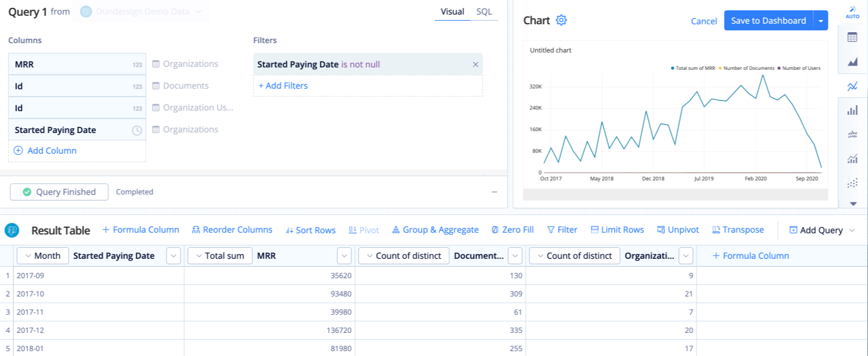Image resolution: width=868 pixels, height=356 pixels.
Task: Click Formula Column in table header
Action: pyautogui.click(x=750, y=256)
